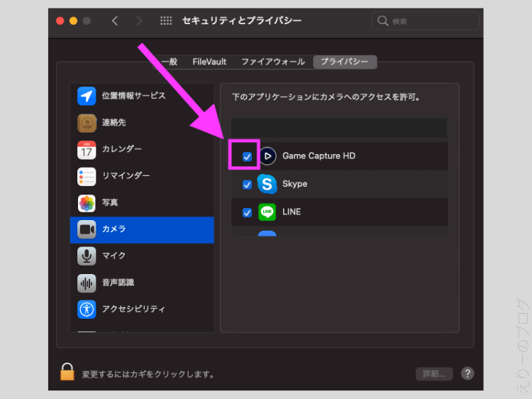Screen dimensions: 532x399
Task: Click the Skype app icon
Action: 267,184
